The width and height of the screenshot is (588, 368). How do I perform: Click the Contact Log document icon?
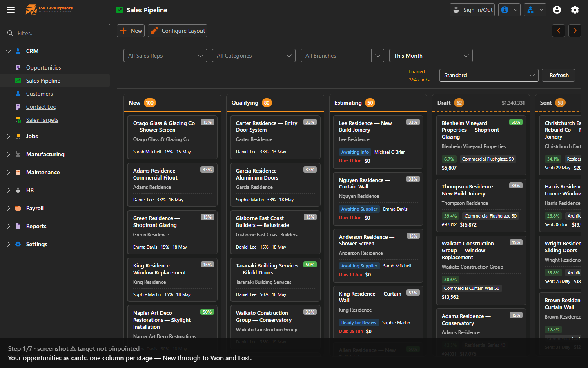18,107
